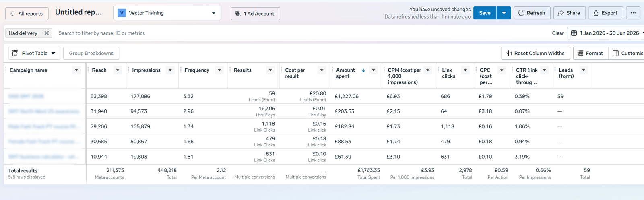Open the Vector Training account dropdown
The height and width of the screenshot is (200, 644).
(x=167, y=13)
